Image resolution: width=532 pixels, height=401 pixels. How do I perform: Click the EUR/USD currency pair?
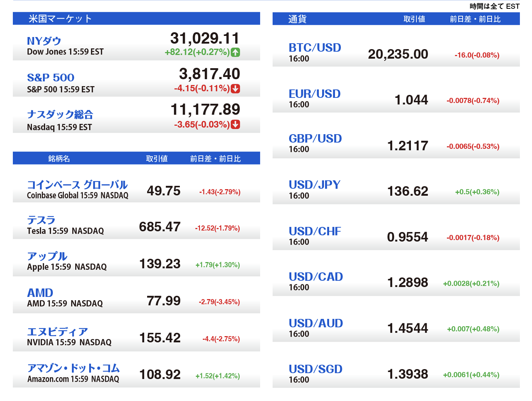pyautogui.click(x=314, y=94)
